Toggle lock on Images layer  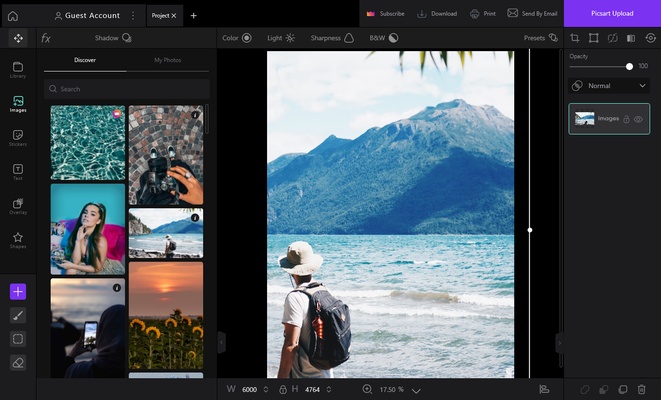(626, 119)
